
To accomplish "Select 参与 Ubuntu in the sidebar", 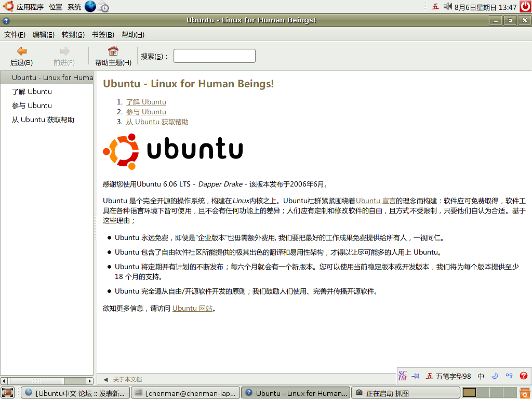I will [47, 106].
